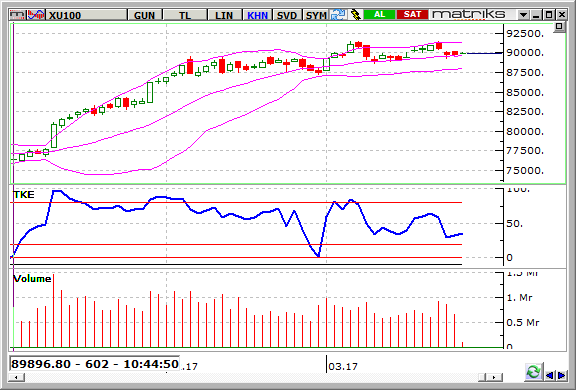
Task: Click the 1. Mr label on the volume axis
Action: click(x=519, y=297)
